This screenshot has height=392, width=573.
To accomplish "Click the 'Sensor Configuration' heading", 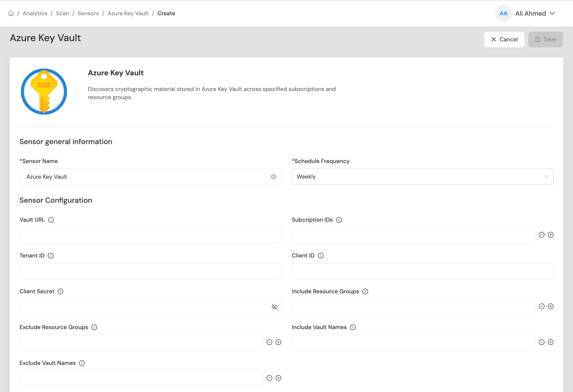I will click(x=56, y=200).
